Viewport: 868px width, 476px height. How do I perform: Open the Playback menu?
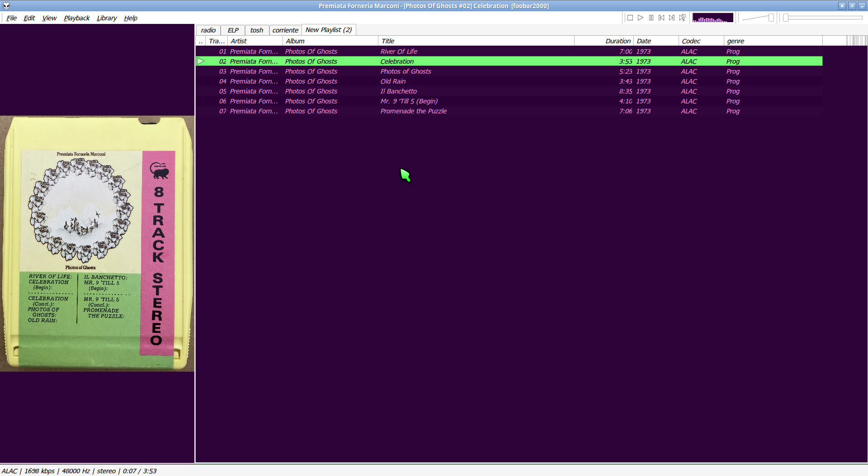click(77, 18)
